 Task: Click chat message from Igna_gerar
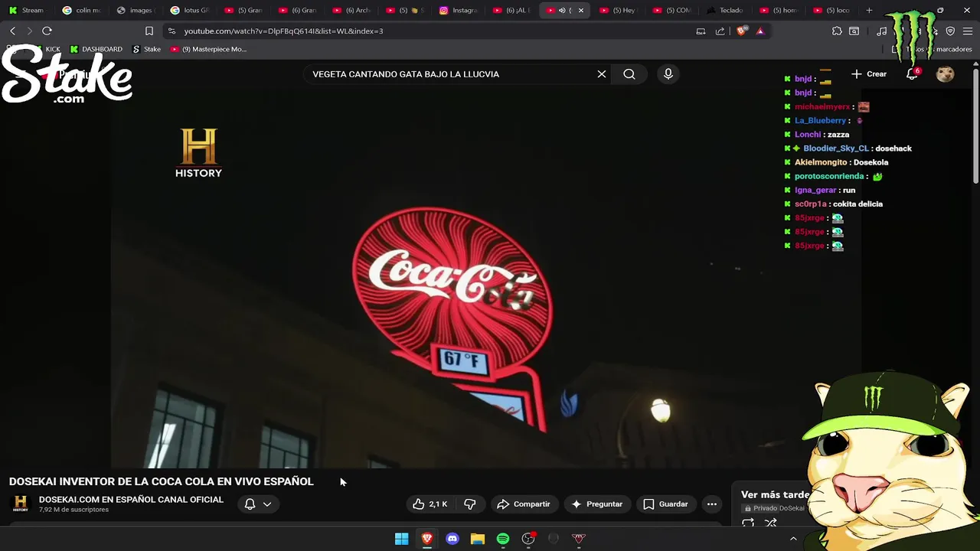849,191
